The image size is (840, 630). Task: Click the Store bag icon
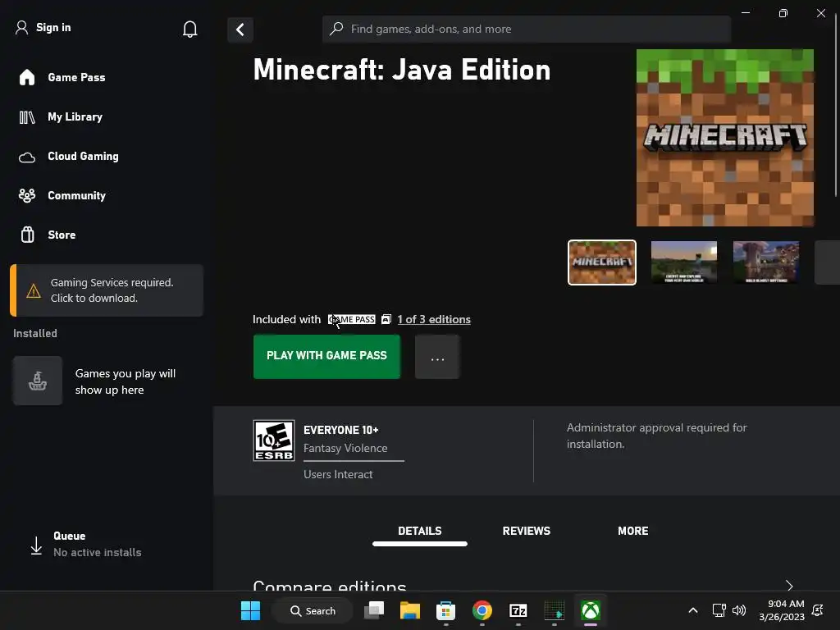pos(27,235)
